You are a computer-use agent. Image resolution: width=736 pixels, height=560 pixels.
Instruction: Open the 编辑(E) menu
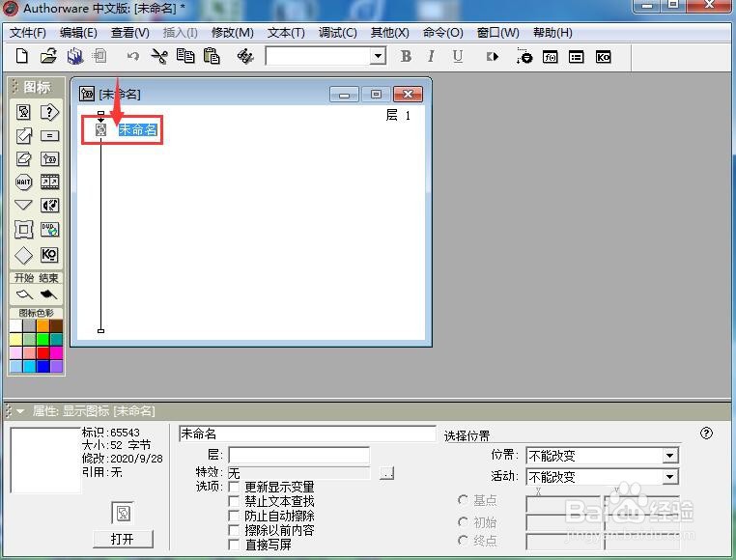coord(78,33)
